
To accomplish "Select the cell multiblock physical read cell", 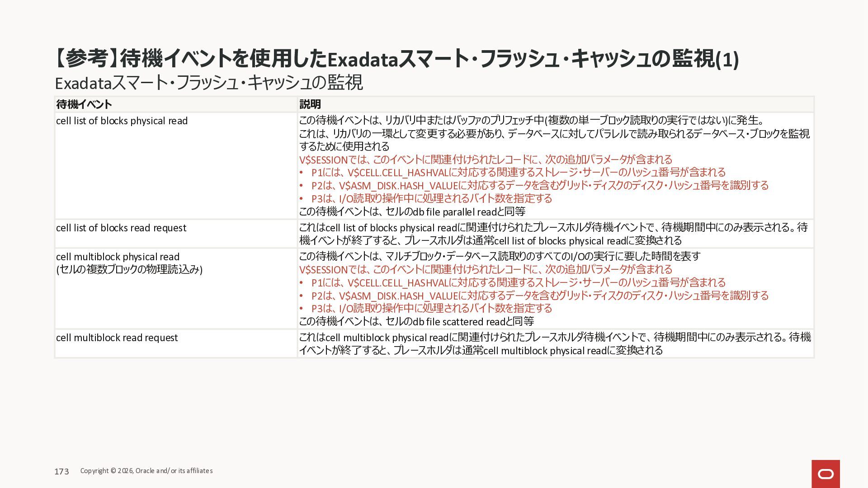I will coord(118,257).
